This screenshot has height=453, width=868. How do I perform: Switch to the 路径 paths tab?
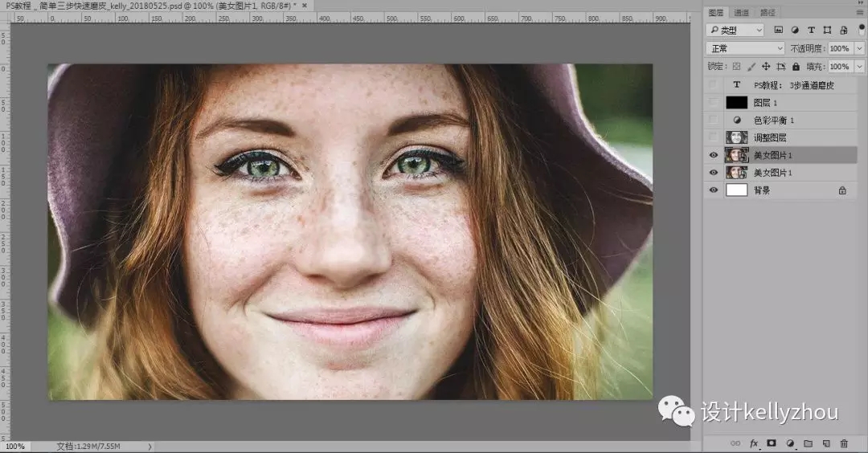(x=768, y=12)
